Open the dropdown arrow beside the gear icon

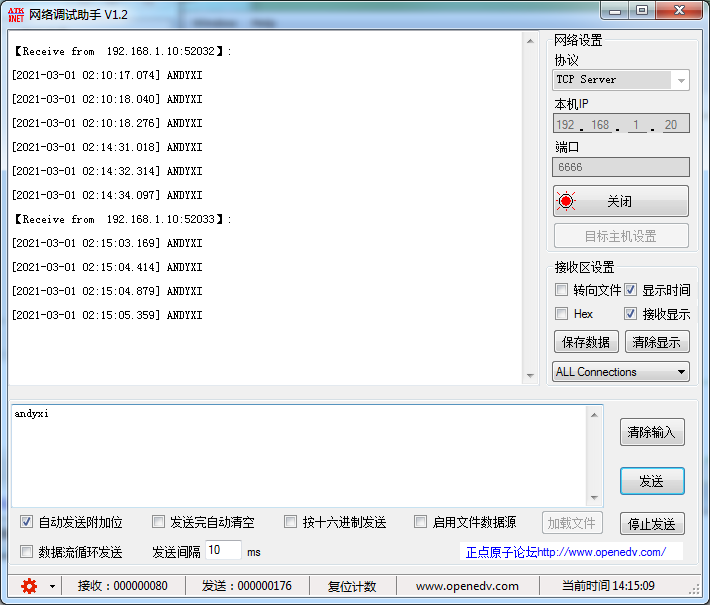tap(53, 586)
